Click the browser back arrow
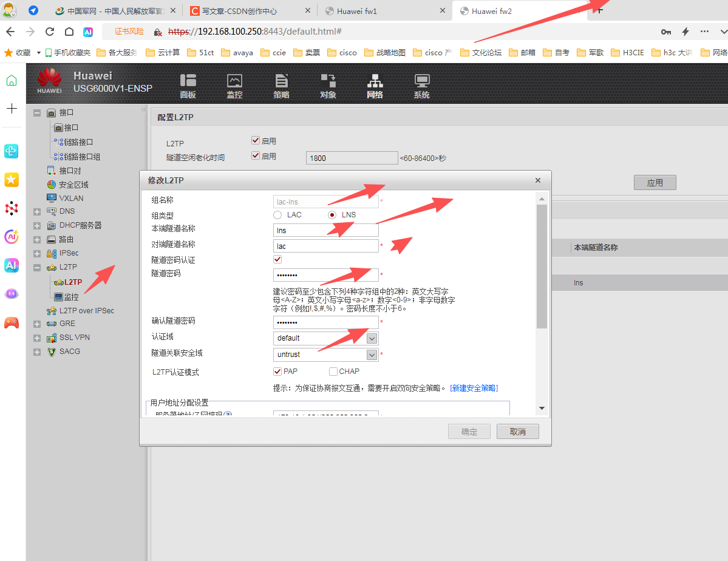728x561 pixels. [10, 32]
